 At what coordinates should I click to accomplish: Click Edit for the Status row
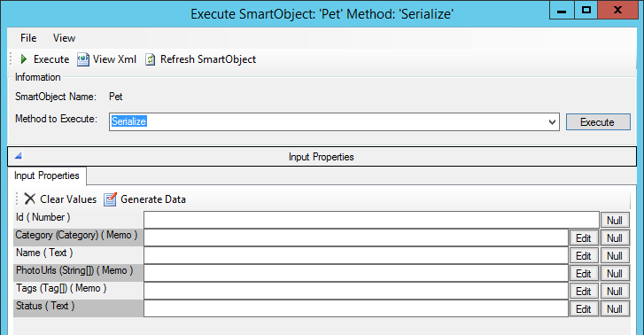584,308
